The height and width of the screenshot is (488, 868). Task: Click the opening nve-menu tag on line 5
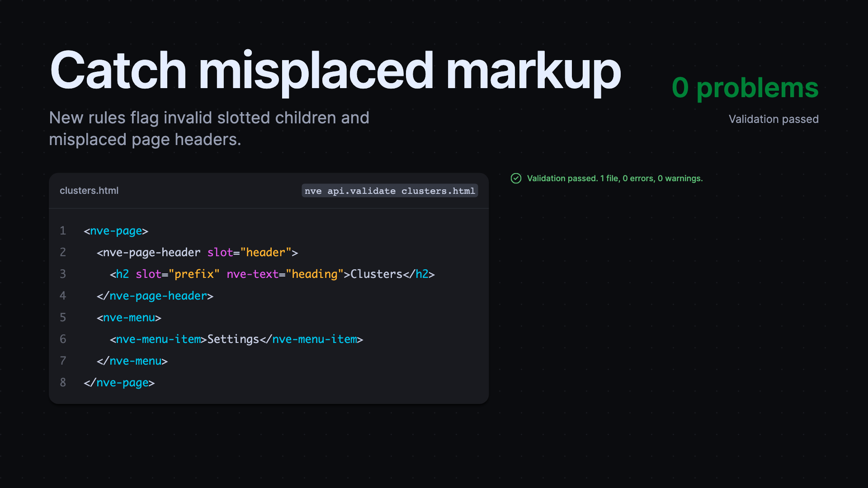tap(129, 318)
